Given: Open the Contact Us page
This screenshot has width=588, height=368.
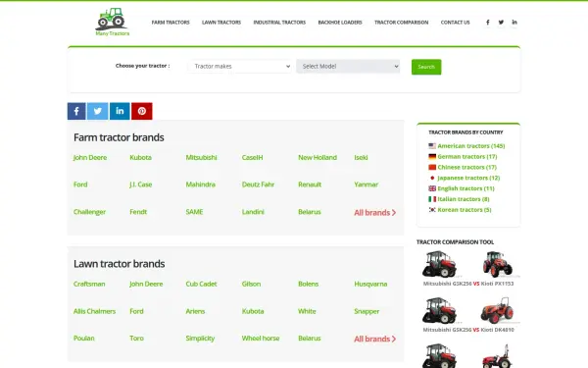Looking at the screenshot, I should (x=456, y=23).
